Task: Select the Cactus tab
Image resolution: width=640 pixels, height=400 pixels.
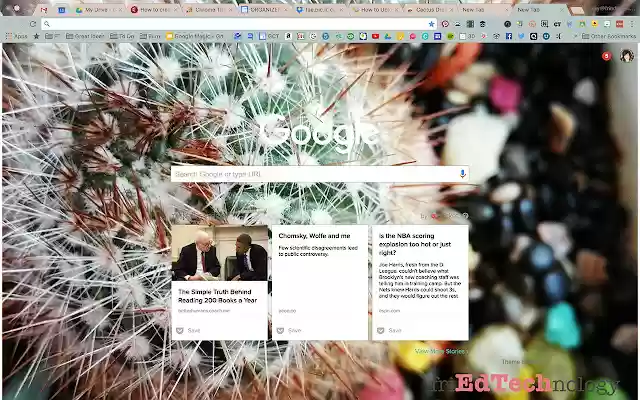Action: [x=429, y=9]
